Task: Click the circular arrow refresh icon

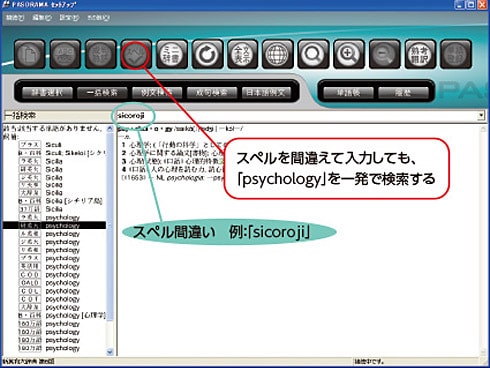Action: [207, 54]
